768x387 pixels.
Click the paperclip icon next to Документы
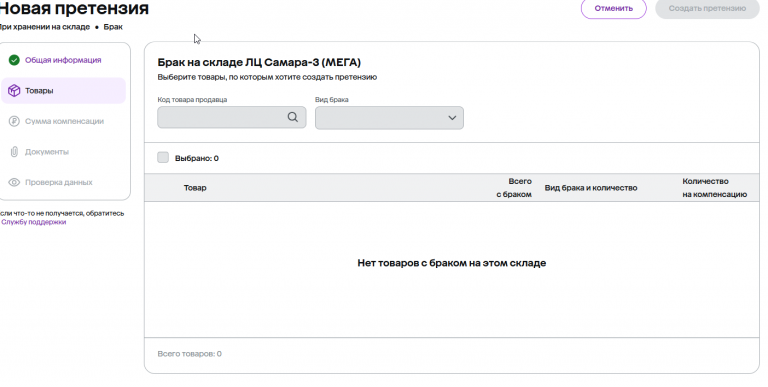pyautogui.click(x=14, y=152)
